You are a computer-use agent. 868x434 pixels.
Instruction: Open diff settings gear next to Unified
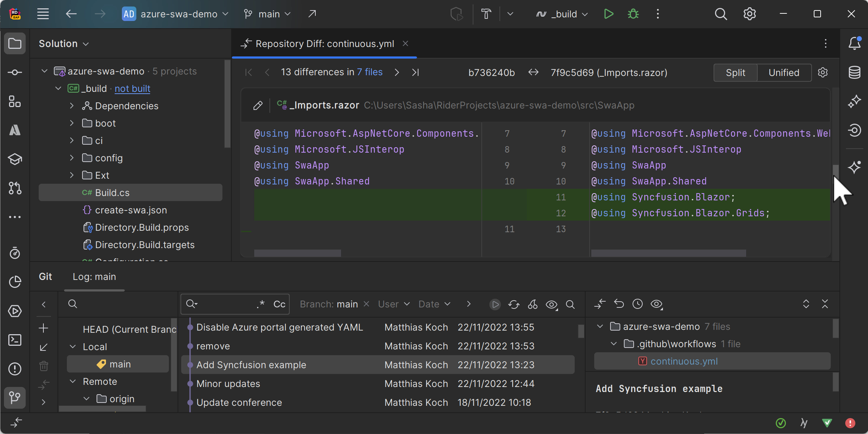coord(823,72)
